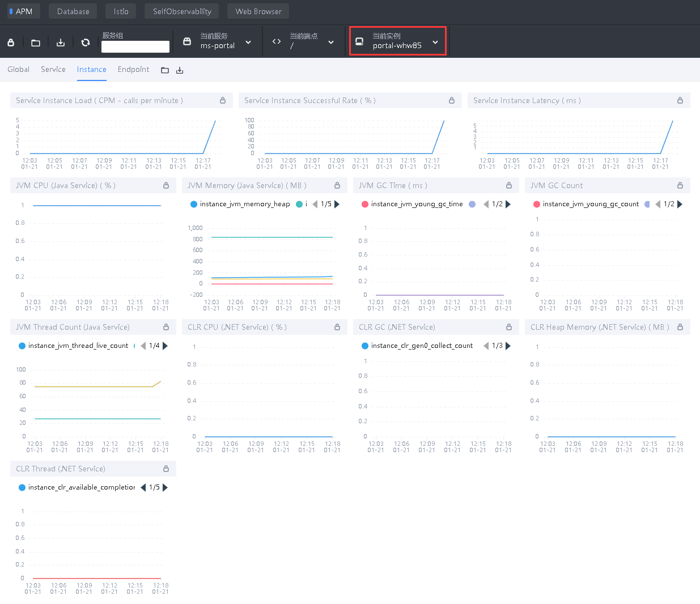This screenshot has width=700, height=604.
Task: Click the endpoint code brackets icon
Action: click(277, 41)
